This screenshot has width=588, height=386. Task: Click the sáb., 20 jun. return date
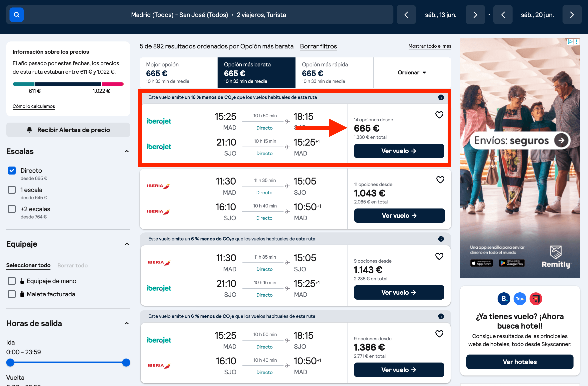point(537,15)
